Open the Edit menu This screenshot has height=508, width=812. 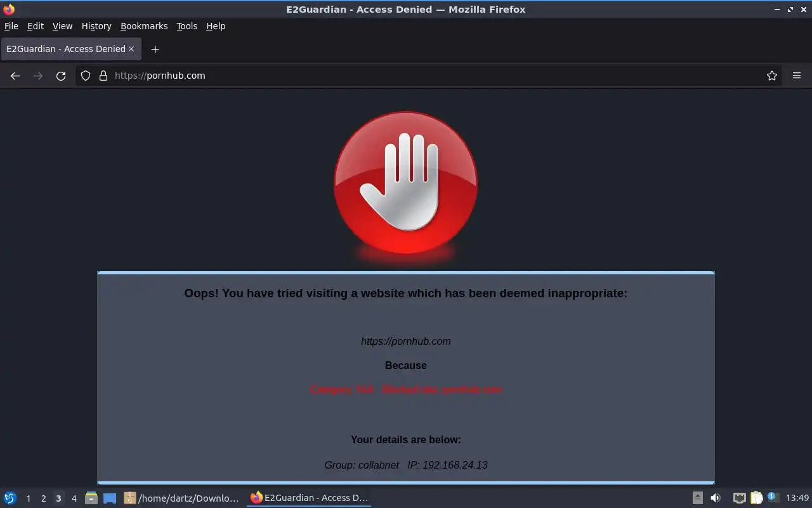click(36, 26)
